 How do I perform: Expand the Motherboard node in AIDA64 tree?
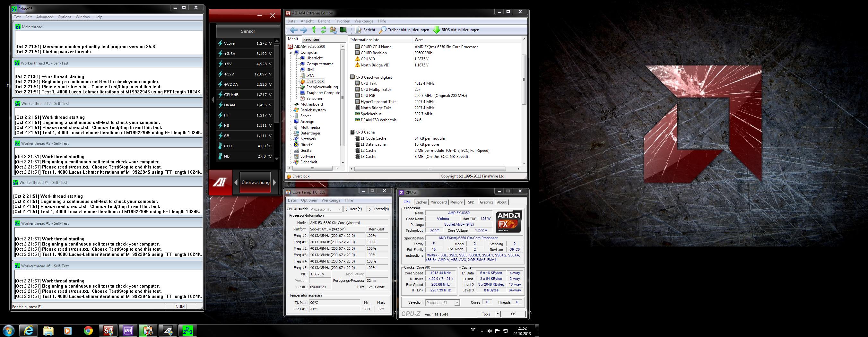(291, 105)
